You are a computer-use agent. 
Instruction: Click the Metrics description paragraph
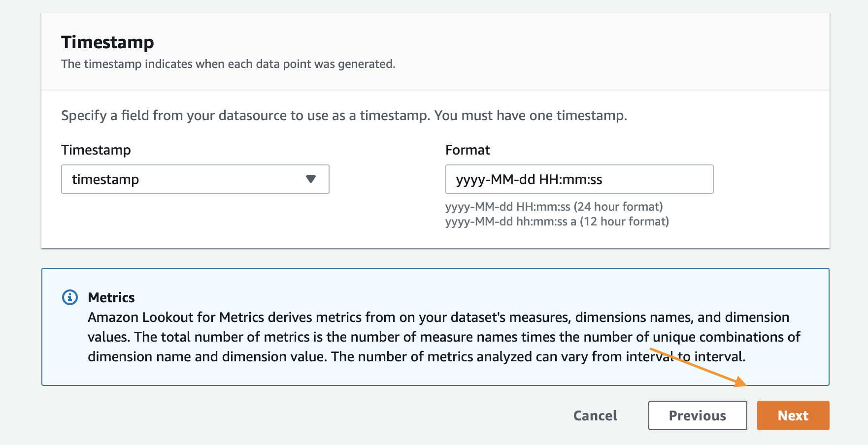pos(444,337)
